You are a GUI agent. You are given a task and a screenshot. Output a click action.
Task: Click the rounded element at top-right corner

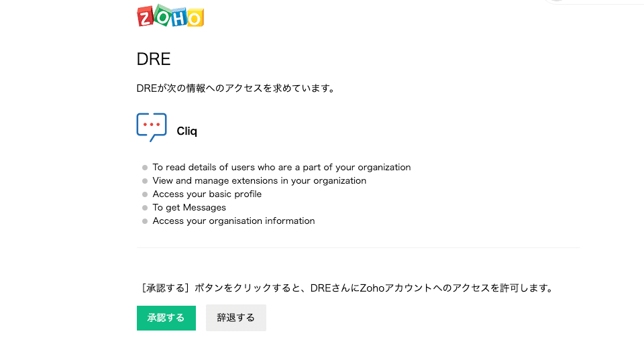594,2
